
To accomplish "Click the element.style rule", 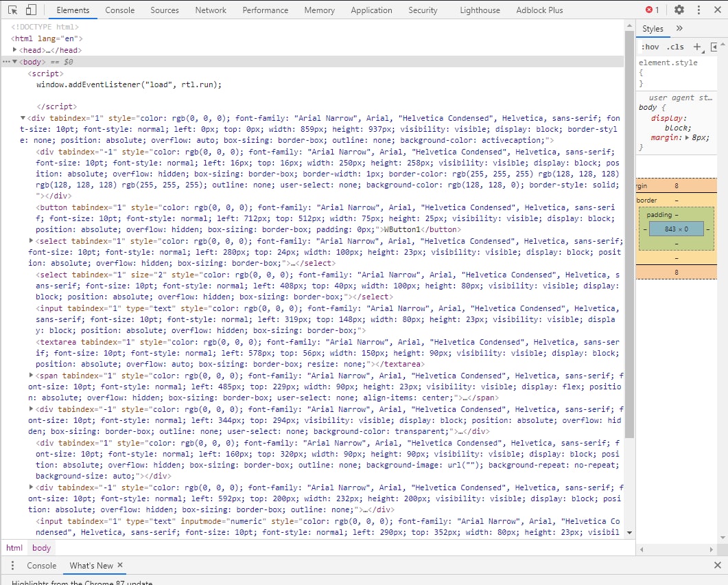I will 668,62.
